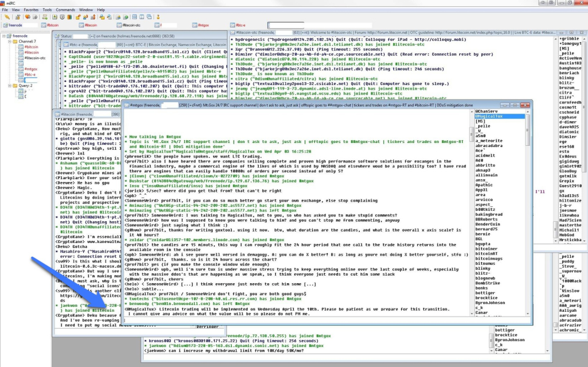Select @MagicalTux in #mtgox nick list
Screen dimensions: 588x367
coord(499,116)
